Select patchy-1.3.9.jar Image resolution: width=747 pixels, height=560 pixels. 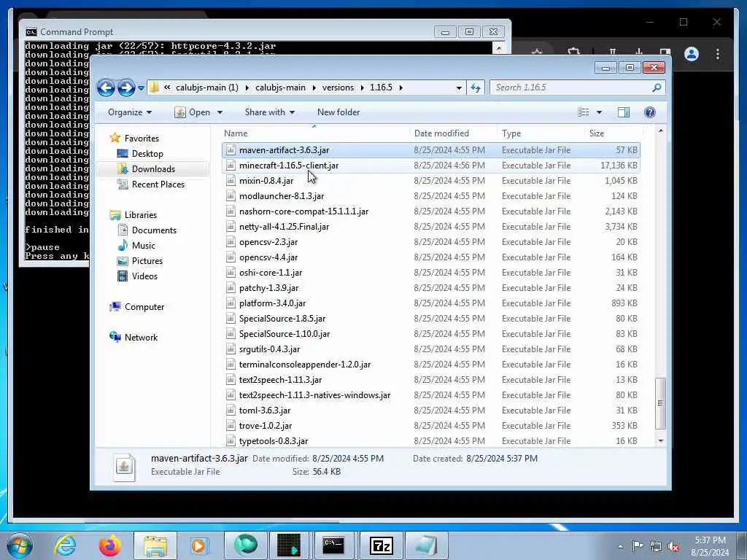(430, 287)
